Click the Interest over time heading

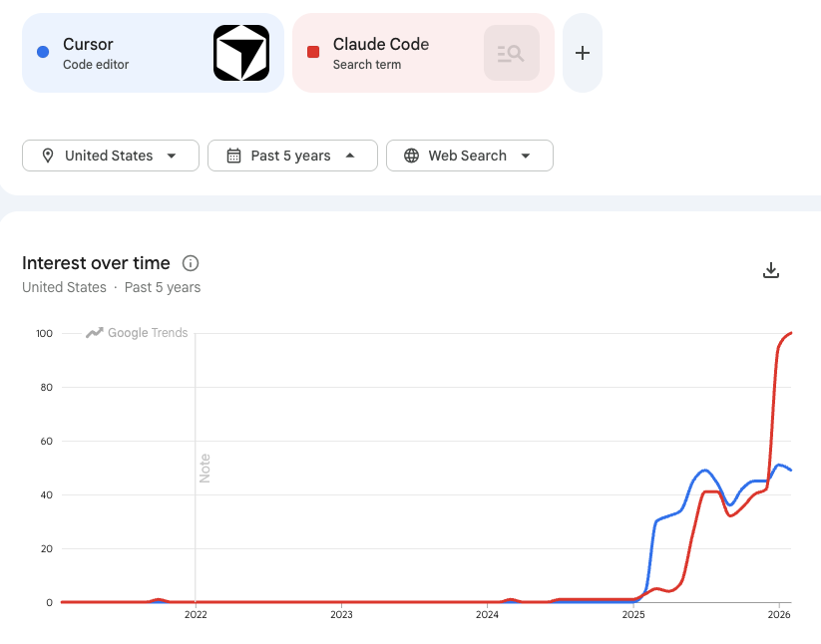tap(96, 263)
